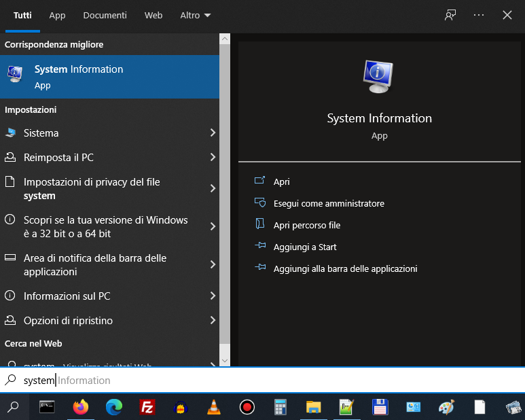Expand the Sistema result chevron
Screen dimensions: 525x420
tap(213, 133)
